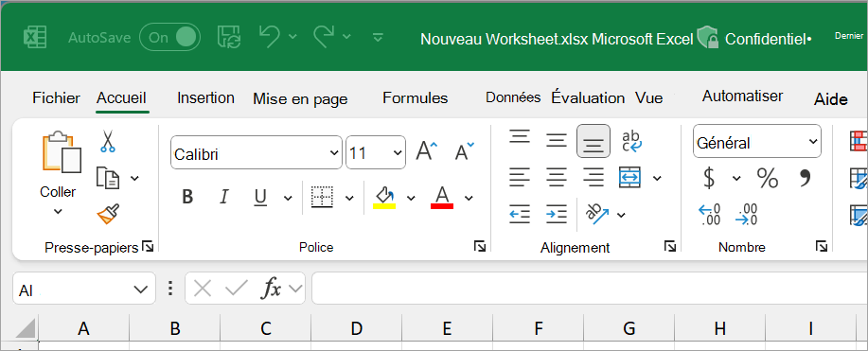Undo the last action
Screen dimensions: 868x351
coord(269,37)
